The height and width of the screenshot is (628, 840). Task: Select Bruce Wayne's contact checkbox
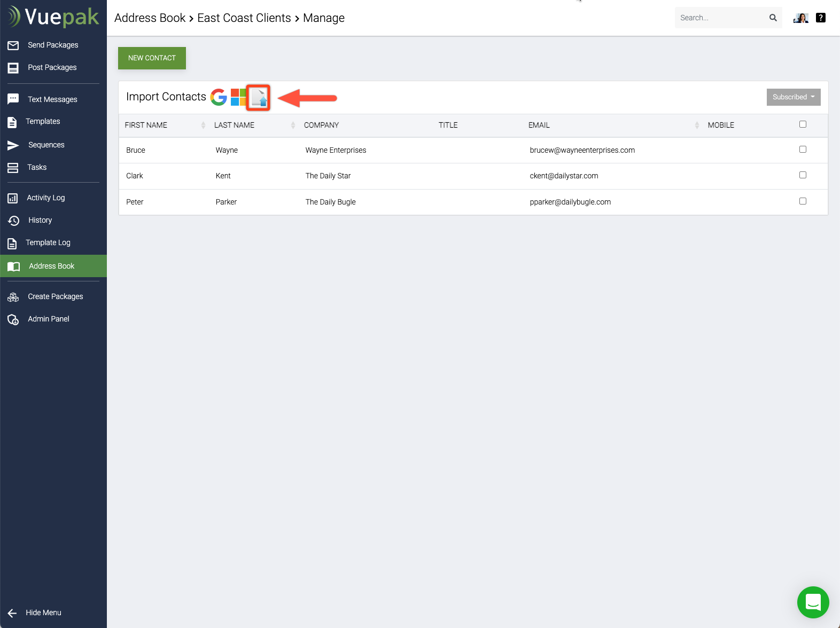[x=803, y=150]
